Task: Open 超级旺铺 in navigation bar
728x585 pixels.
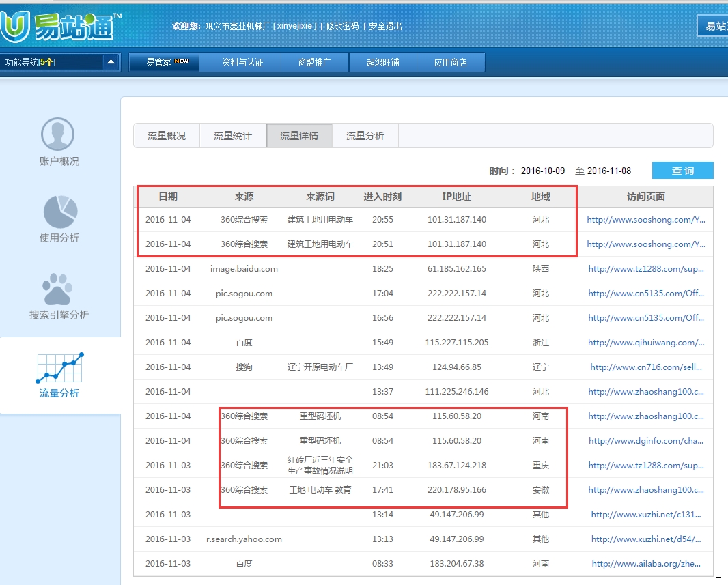Action: [x=382, y=62]
